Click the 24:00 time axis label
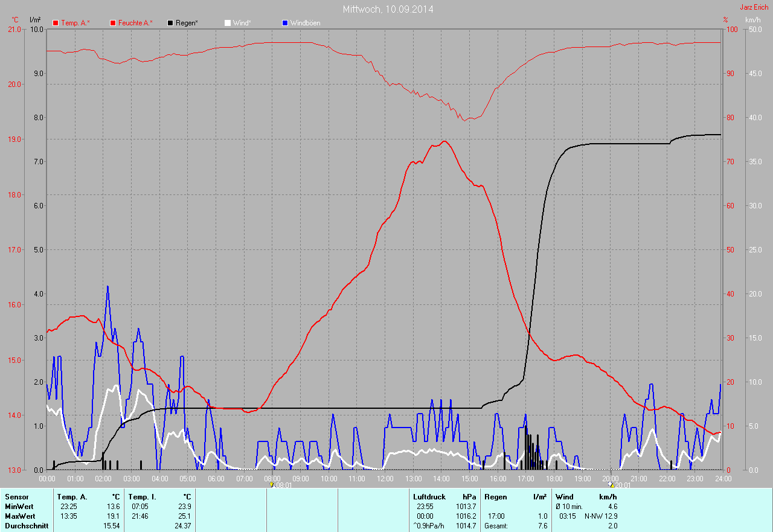Screen dimensions: 773x532 (723, 478)
